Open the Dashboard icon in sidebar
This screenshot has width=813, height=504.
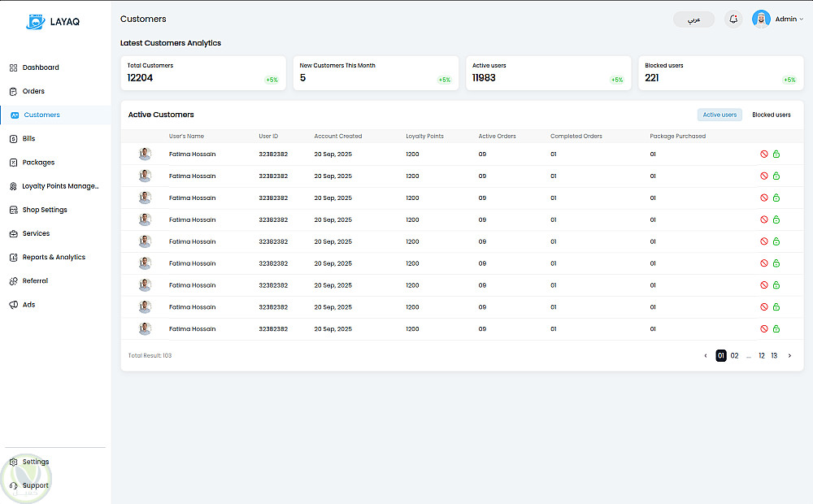pos(14,68)
